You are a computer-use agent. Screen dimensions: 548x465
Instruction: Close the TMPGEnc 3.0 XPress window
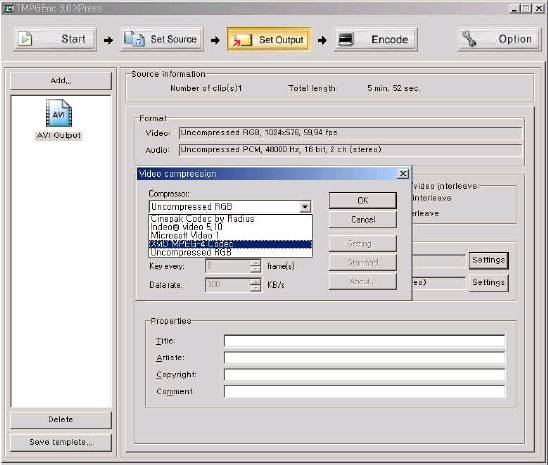(539, 8)
